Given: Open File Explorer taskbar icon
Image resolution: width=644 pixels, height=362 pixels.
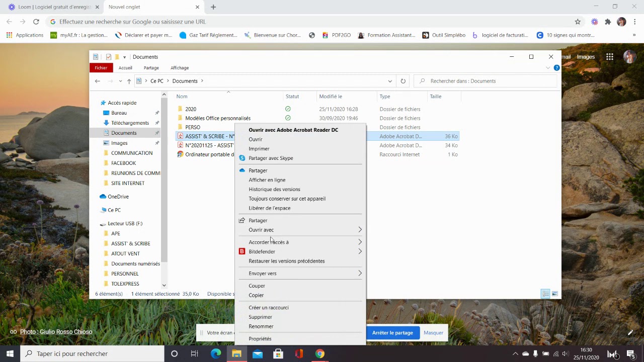Looking at the screenshot, I should coord(236,353).
